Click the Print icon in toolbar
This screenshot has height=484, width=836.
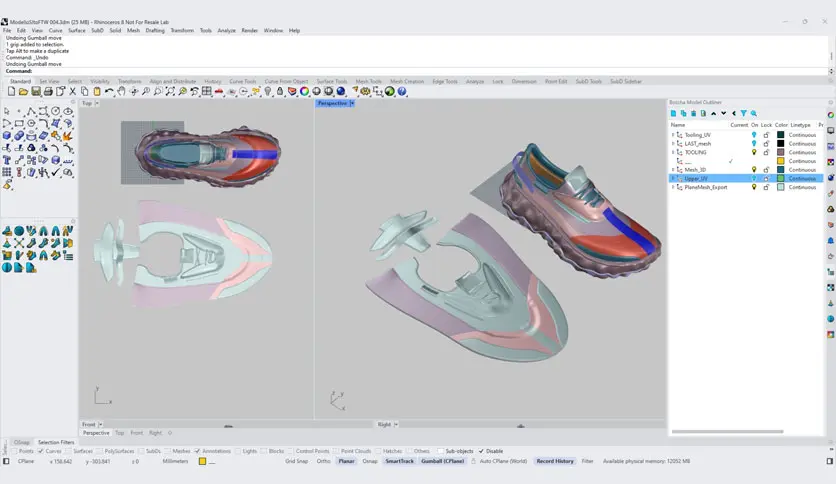pyautogui.click(x=48, y=91)
